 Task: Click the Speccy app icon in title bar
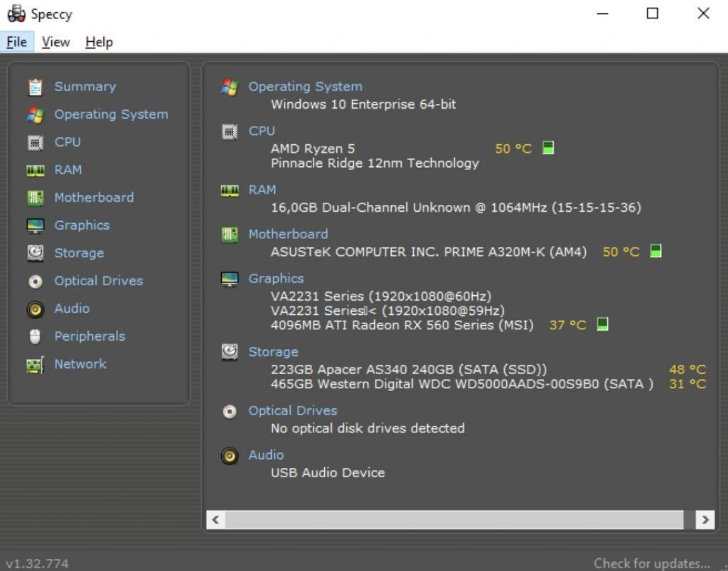[x=16, y=14]
